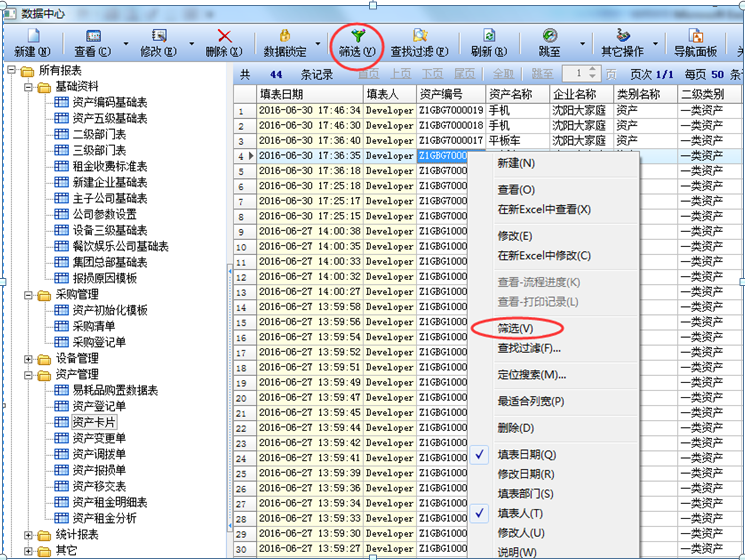Image resolution: width=745 pixels, height=560 pixels.
Task: Click the 刷新(R) toolbar icon
Action: [489, 36]
